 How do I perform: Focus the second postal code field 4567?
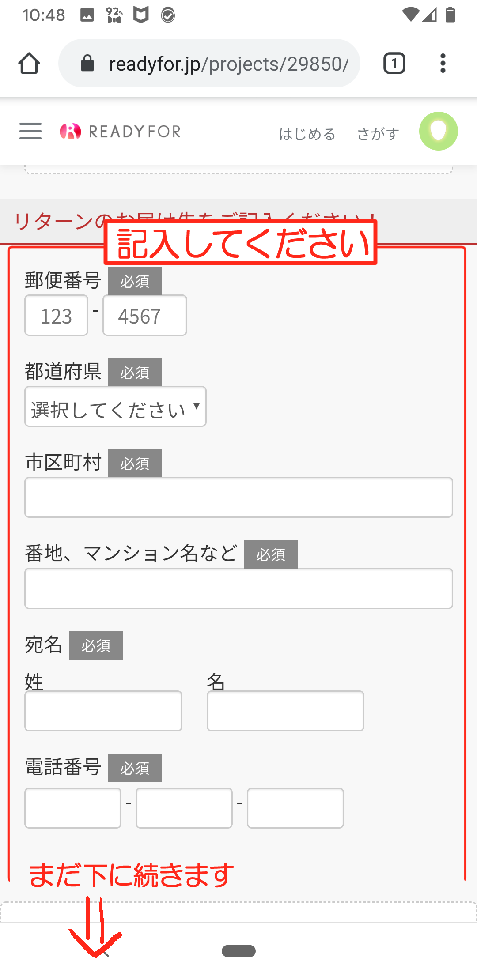(145, 315)
